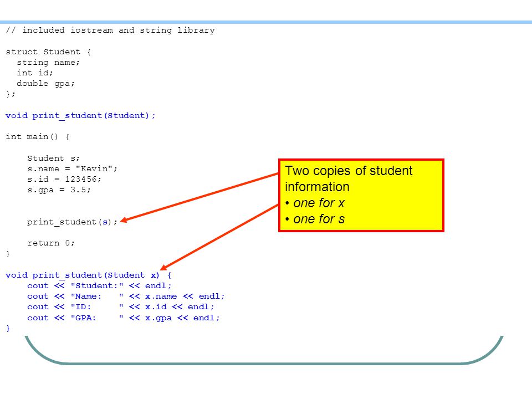The image size is (532, 399).
Task: Click the print_student(Student) prototype line
Action: (80, 116)
